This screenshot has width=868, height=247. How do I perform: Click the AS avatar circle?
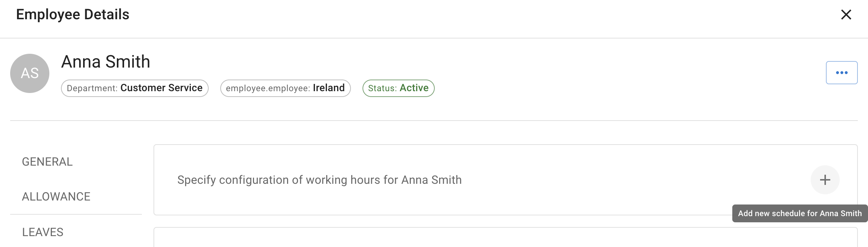30,73
